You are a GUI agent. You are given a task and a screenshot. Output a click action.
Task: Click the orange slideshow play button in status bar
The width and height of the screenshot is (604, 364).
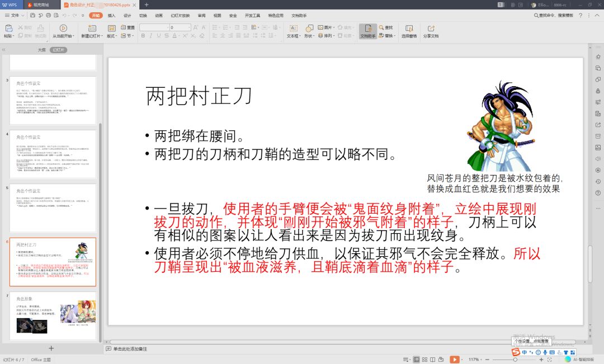click(455, 360)
